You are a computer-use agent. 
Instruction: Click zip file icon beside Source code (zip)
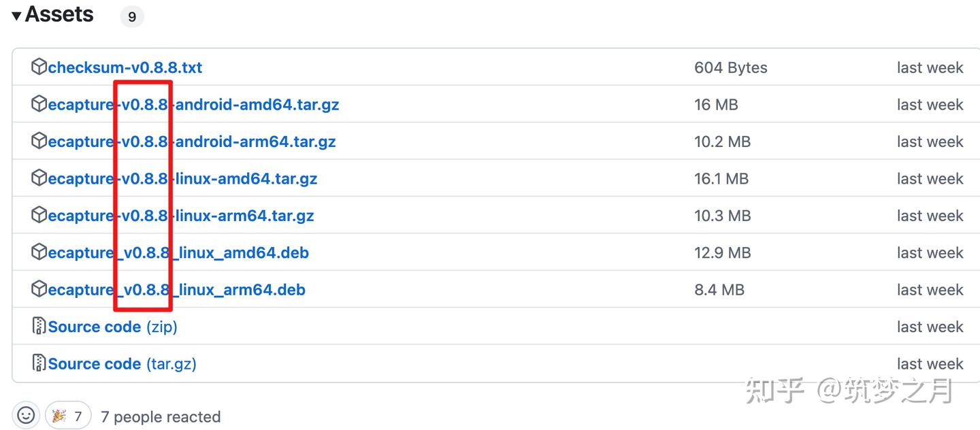point(39,327)
